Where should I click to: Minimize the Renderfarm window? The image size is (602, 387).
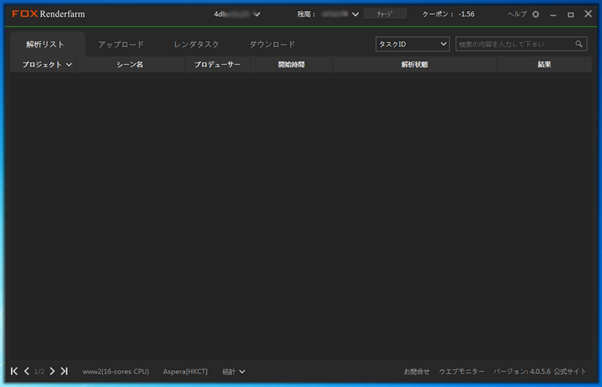point(553,15)
